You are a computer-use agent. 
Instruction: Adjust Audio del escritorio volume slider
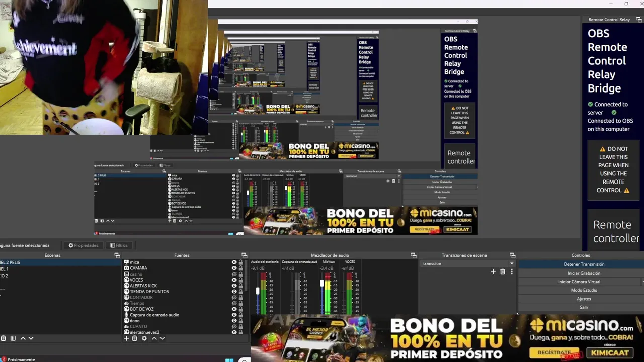tap(258, 291)
